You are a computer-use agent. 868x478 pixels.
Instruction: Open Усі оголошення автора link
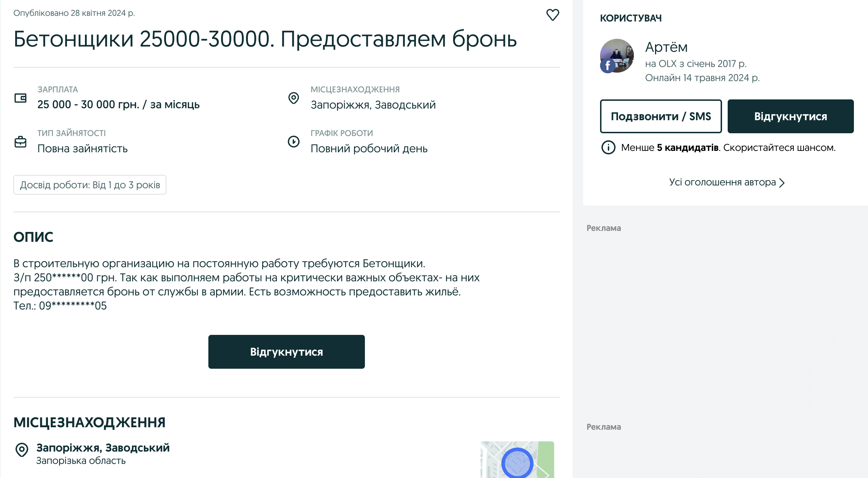pyautogui.click(x=722, y=182)
